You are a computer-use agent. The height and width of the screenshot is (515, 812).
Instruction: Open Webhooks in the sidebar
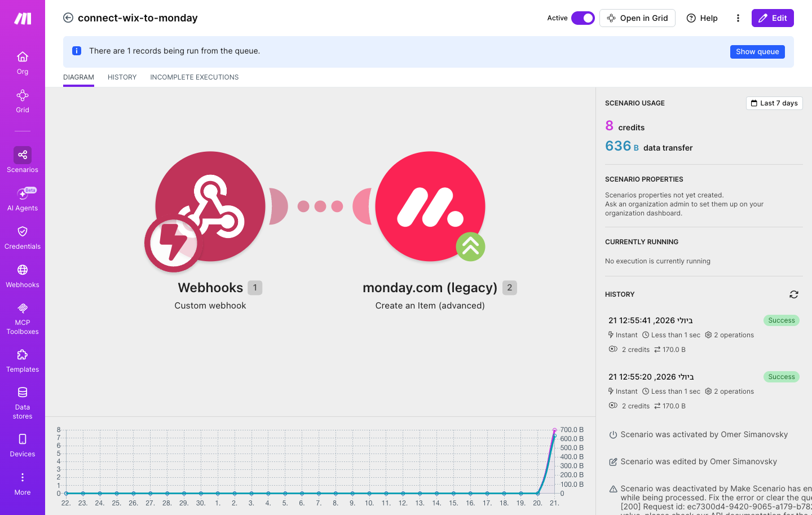click(x=23, y=276)
